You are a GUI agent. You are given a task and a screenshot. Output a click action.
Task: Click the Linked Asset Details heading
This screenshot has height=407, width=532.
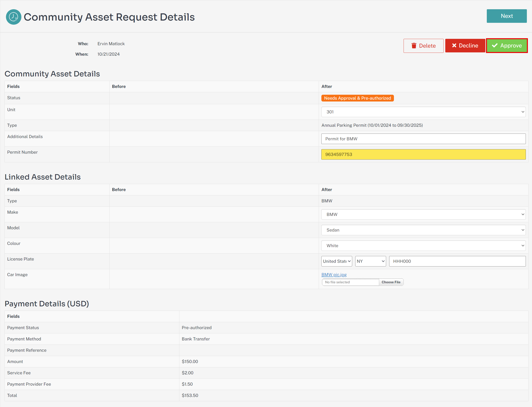click(43, 177)
